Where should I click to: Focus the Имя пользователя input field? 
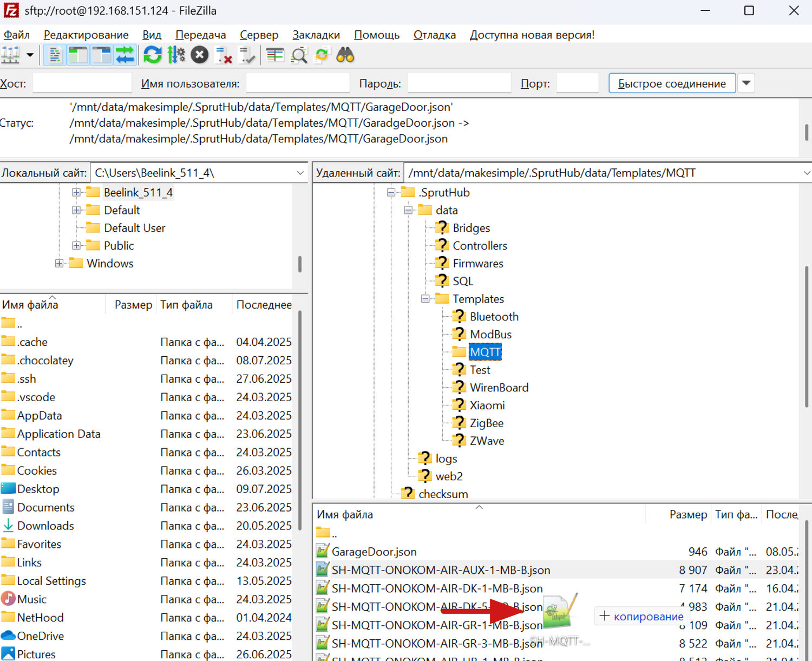point(298,83)
